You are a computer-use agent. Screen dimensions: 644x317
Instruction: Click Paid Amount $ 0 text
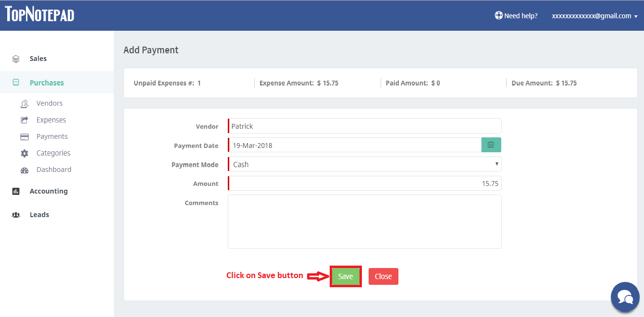click(413, 83)
